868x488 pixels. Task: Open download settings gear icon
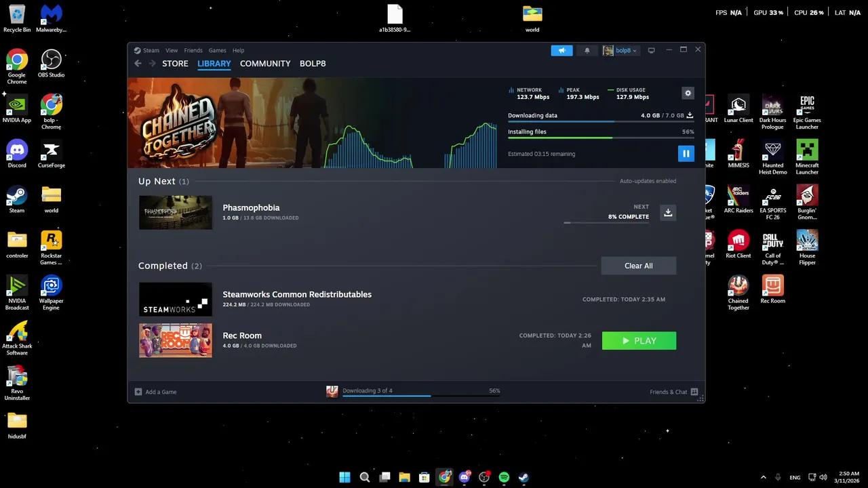[688, 94]
